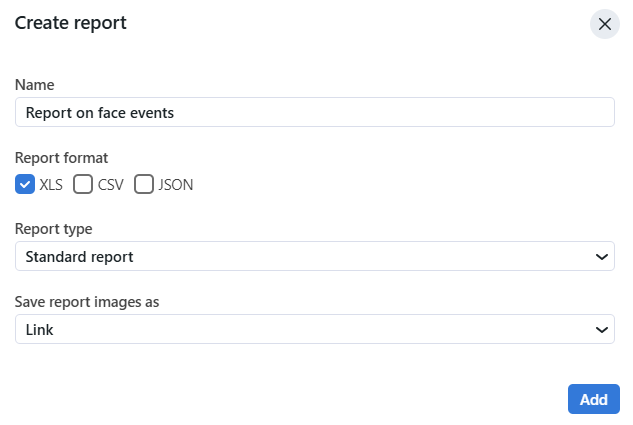
Task: Toggle XLS format via its label text
Action: pyautogui.click(x=51, y=184)
